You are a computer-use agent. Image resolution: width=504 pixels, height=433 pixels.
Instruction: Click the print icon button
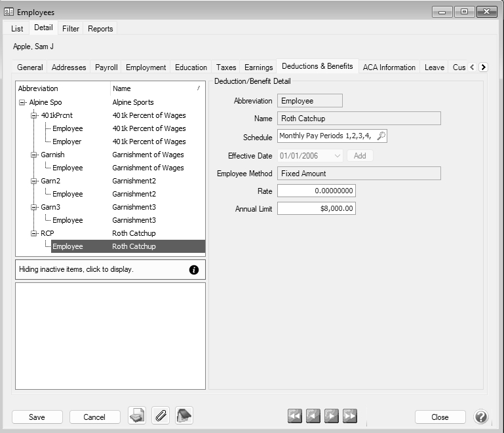(137, 416)
